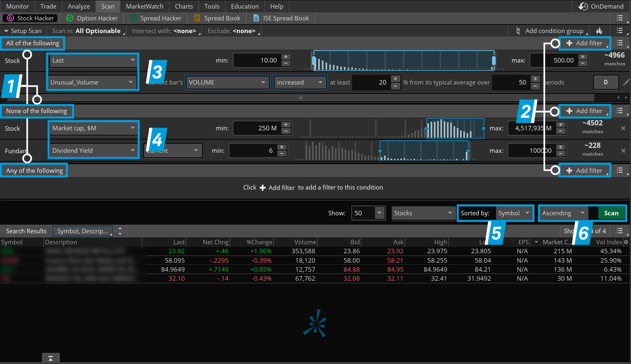
Task: Click the pencil edit icon on the Unusual_Volume filter
Action: 627,82
